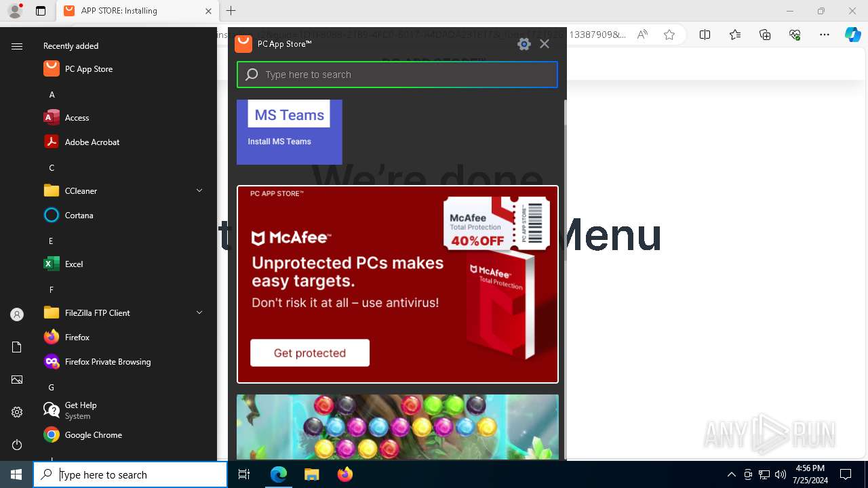Click Microsoft Edge taskbar icon

[x=279, y=474]
